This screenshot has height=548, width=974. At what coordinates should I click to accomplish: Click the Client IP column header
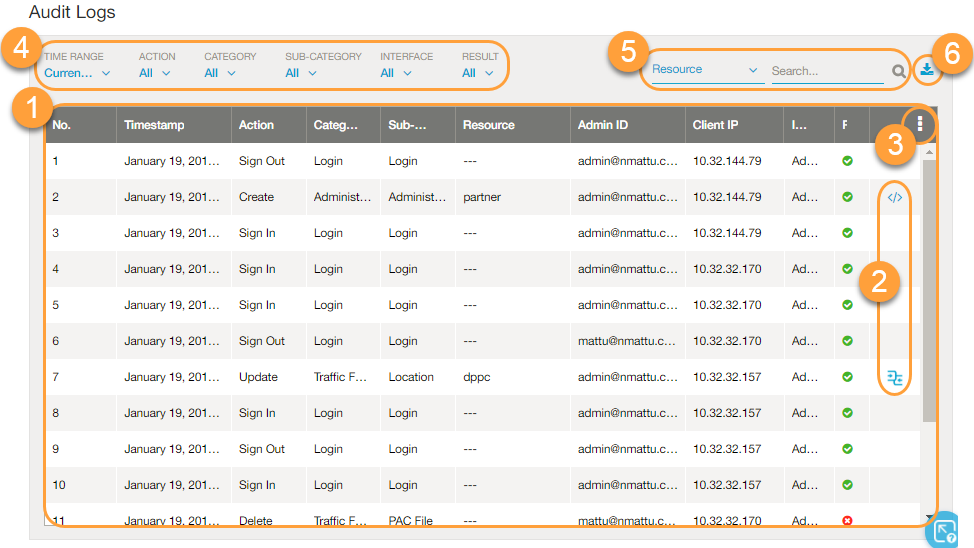pos(734,125)
